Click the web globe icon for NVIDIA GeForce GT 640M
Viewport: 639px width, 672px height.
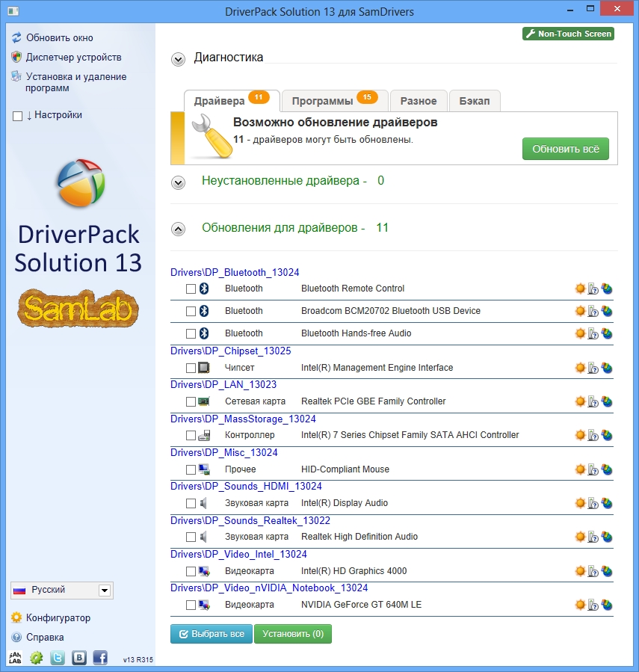[607, 605]
